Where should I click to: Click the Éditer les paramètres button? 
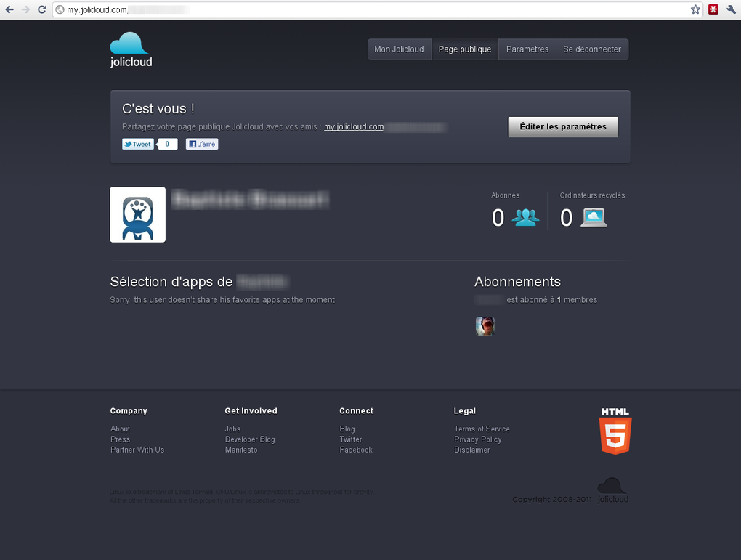(x=563, y=126)
